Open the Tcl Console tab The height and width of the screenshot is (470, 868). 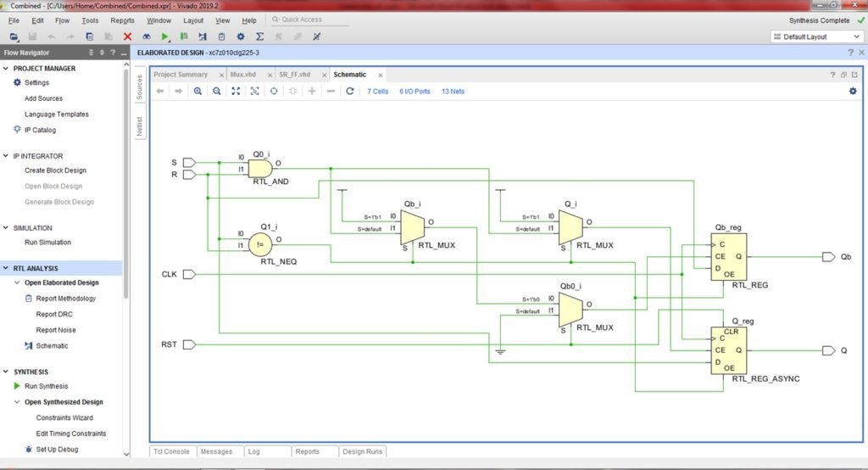(x=171, y=451)
